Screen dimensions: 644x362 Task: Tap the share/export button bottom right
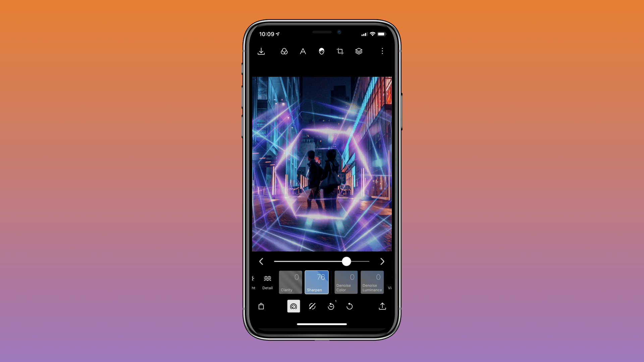click(382, 306)
